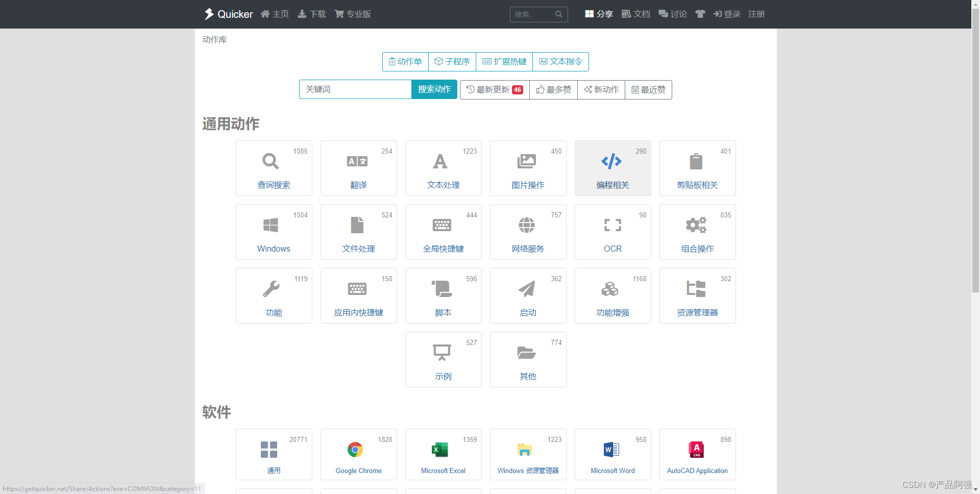Switch to the 子程序 tab
The width and height of the screenshot is (980, 494).
pyautogui.click(x=452, y=61)
